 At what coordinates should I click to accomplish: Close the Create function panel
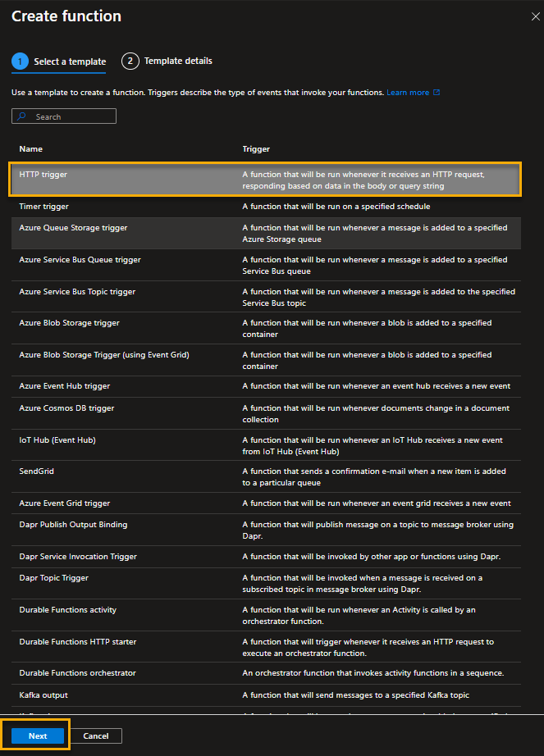pos(535,16)
